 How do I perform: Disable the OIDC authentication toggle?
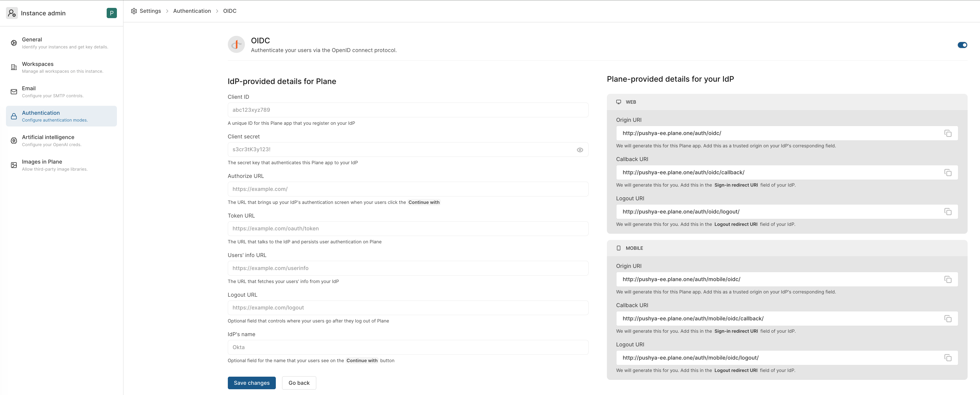click(963, 45)
